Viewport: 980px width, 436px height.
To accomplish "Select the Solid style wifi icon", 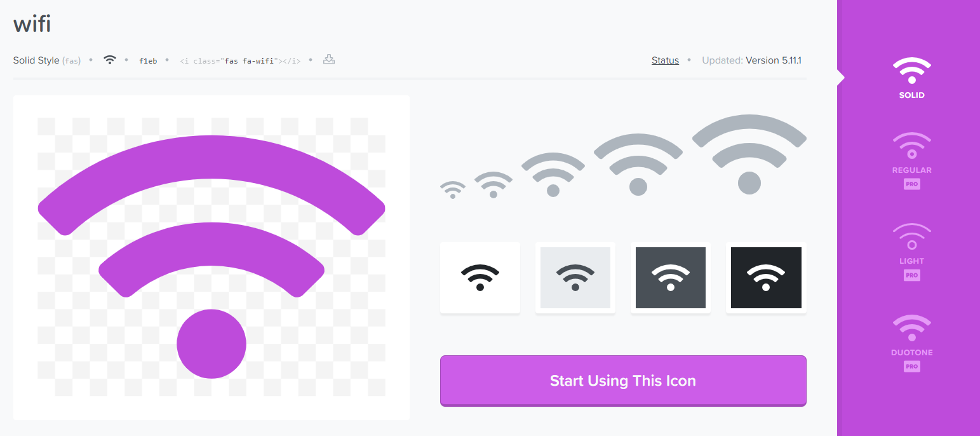I will [911, 78].
